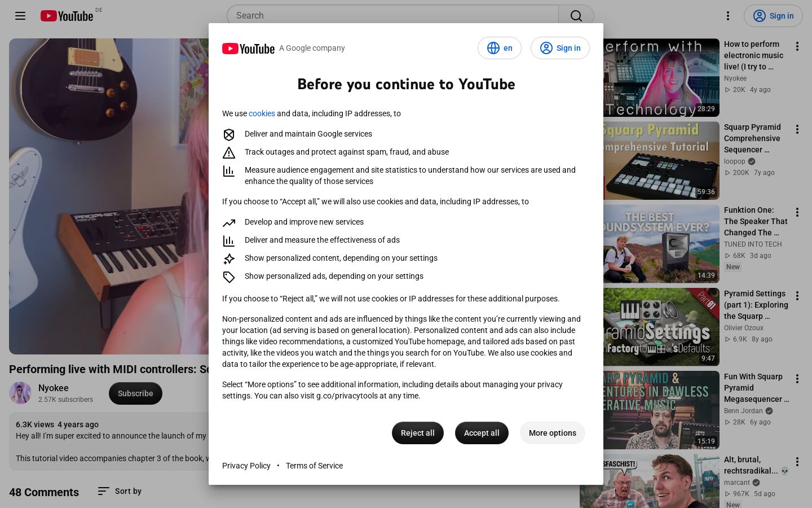Click the main video player
The image size is (812, 508).
(x=109, y=196)
